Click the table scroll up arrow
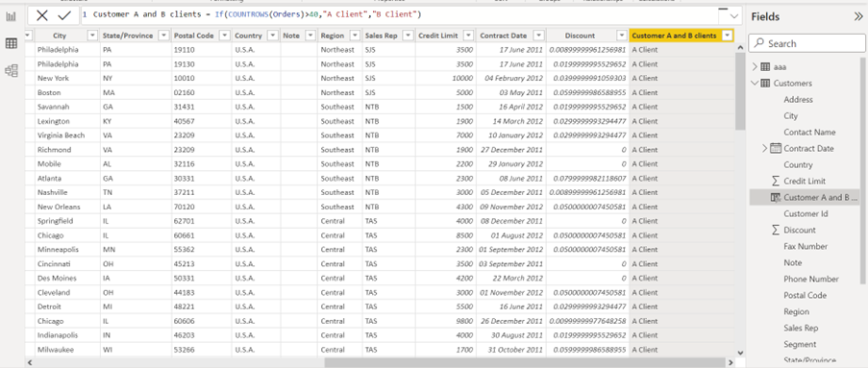Image resolution: width=868 pixels, height=368 pixels. point(741,48)
